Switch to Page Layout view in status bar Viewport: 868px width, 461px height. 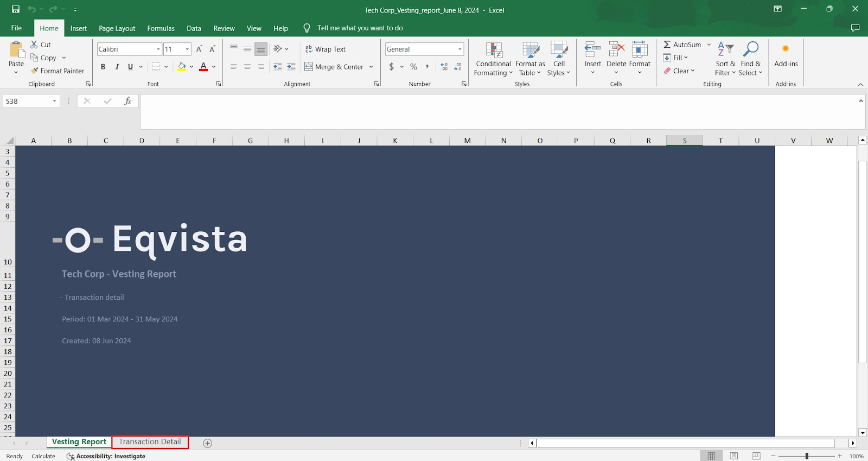tap(734, 456)
